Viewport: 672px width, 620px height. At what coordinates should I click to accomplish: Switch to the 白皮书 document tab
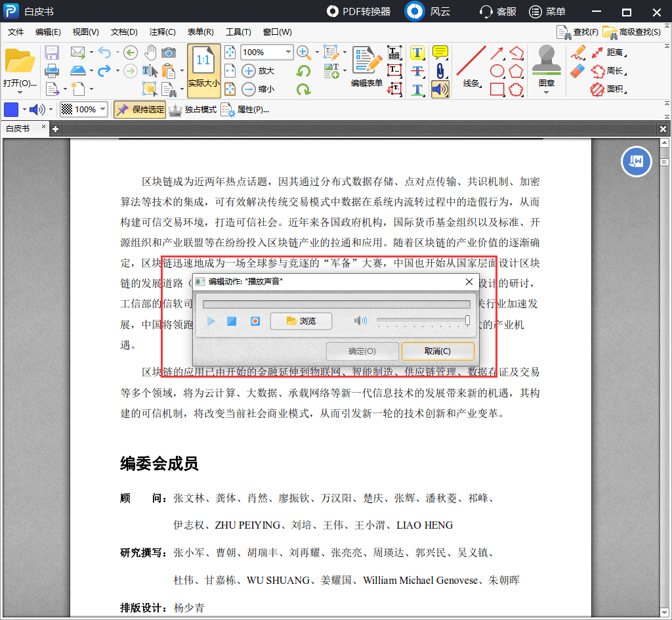(20, 129)
